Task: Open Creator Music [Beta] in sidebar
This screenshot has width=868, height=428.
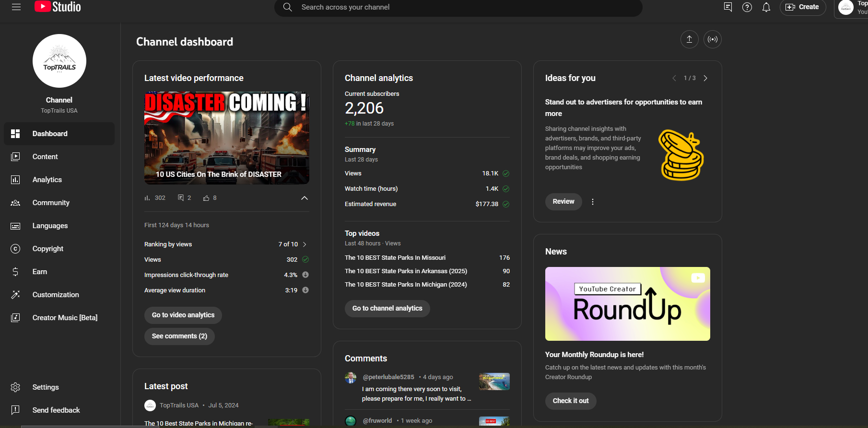Action: [x=59, y=318]
